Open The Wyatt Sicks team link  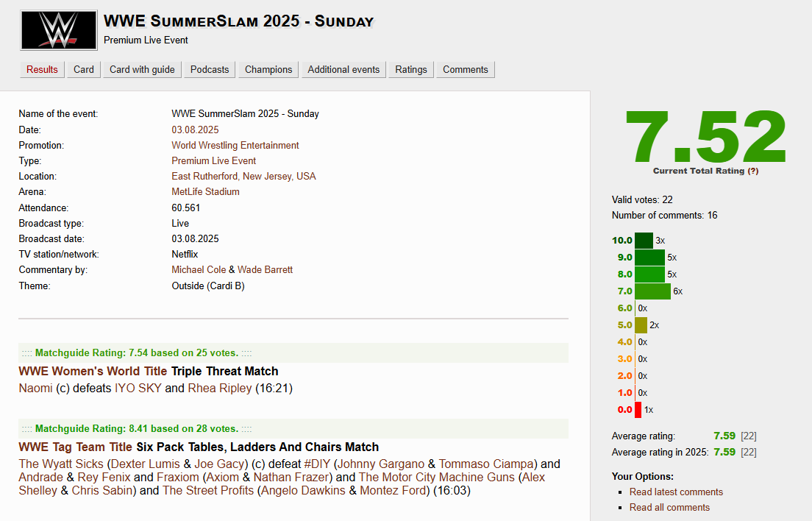(x=61, y=464)
